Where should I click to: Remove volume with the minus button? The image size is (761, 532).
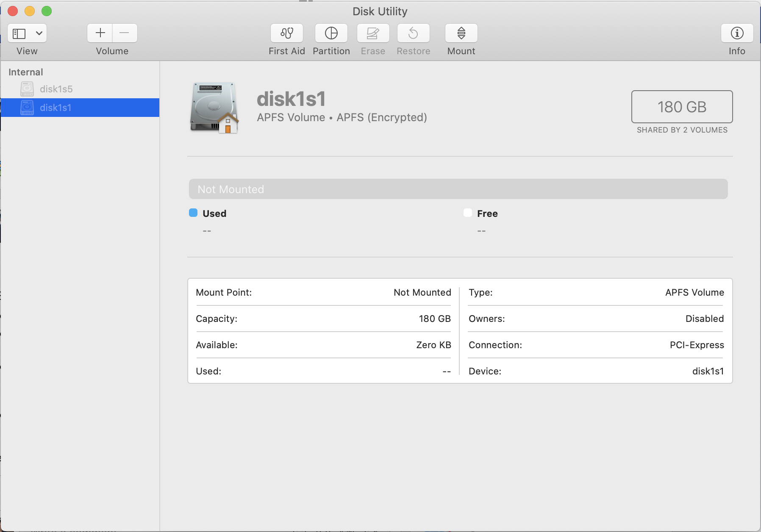click(125, 33)
